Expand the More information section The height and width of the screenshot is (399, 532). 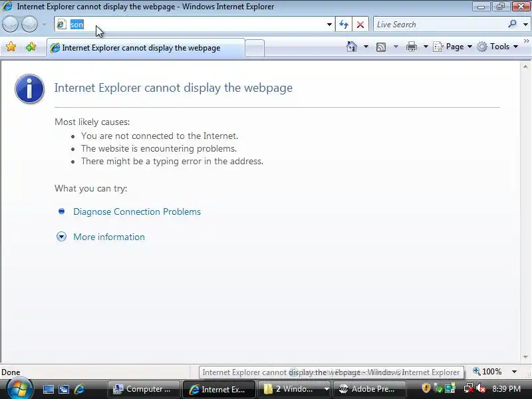coord(109,237)
